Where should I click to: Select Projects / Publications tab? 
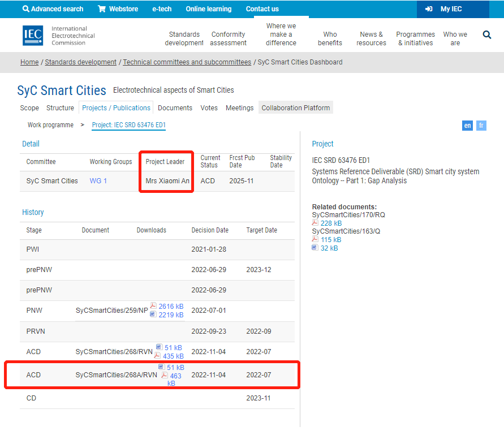point(116,108)
